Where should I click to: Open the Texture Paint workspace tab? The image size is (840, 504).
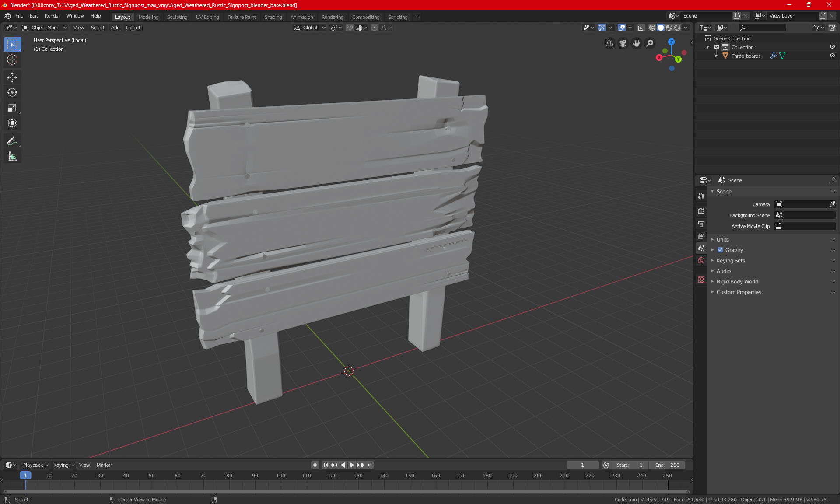pyautogui.click(x=241, y=16)
